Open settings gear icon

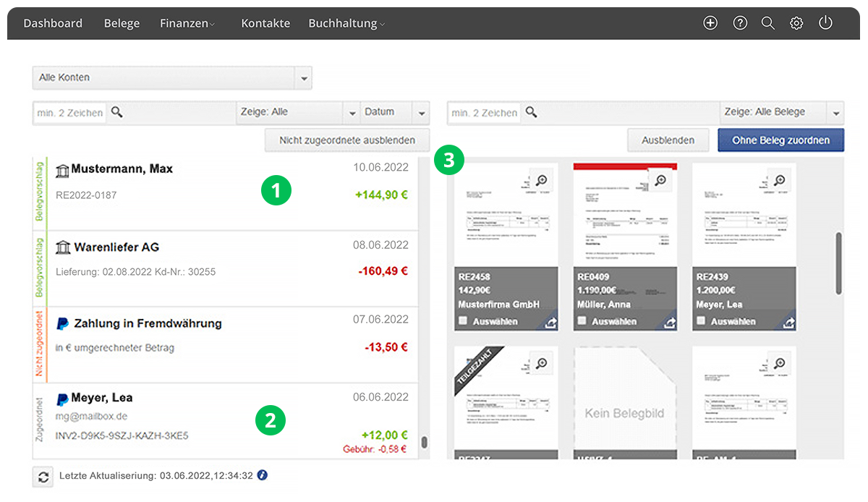tap(796, 23)
